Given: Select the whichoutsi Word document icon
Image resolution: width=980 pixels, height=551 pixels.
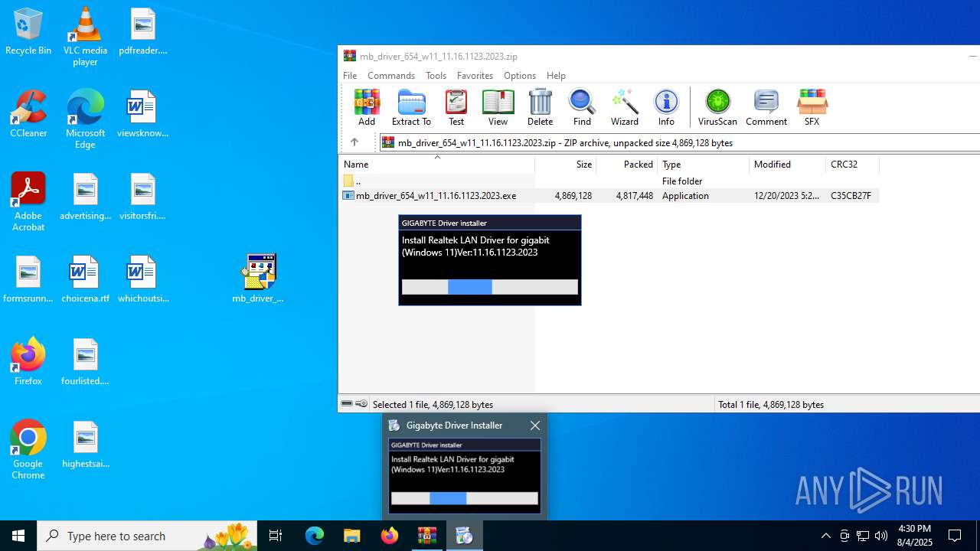Looking at the screenshot, I should 142,279.
